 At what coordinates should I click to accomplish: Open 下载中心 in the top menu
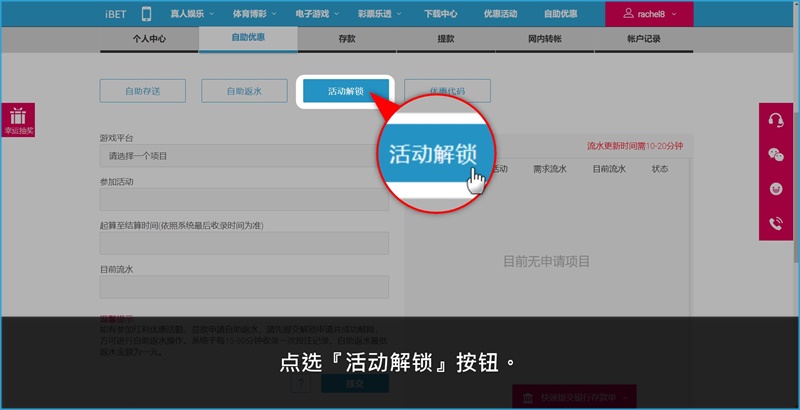(440, 14)
